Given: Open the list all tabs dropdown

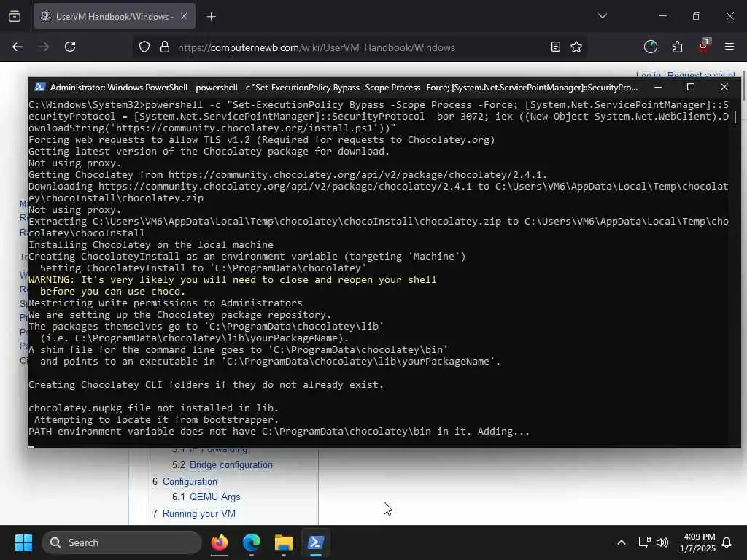Looking at the screenshot, I should click(x=602, y=16).
